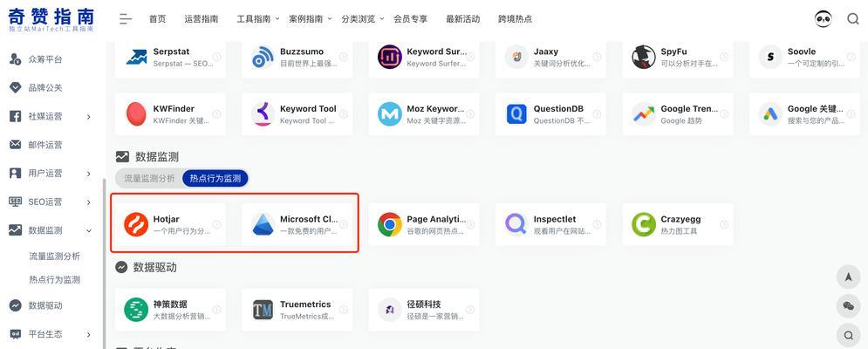The height and width of the screenshot is (349, 868).
Task: Open the WeChat floating icon
Action: click(848, 305)
